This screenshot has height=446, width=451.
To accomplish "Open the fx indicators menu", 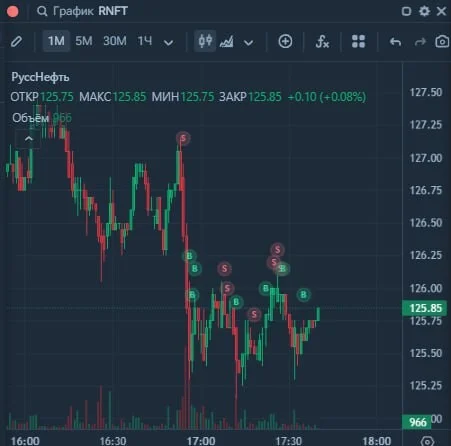I will pos(322,42).
